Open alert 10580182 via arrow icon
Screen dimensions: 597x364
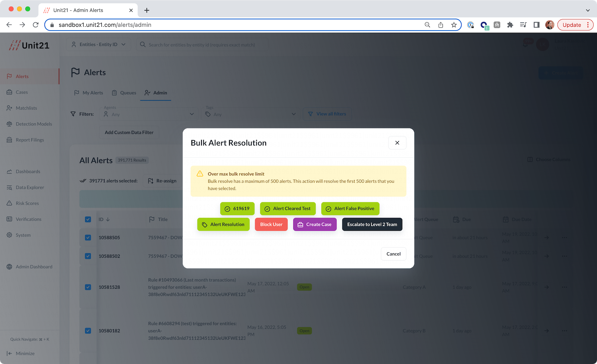547,331
